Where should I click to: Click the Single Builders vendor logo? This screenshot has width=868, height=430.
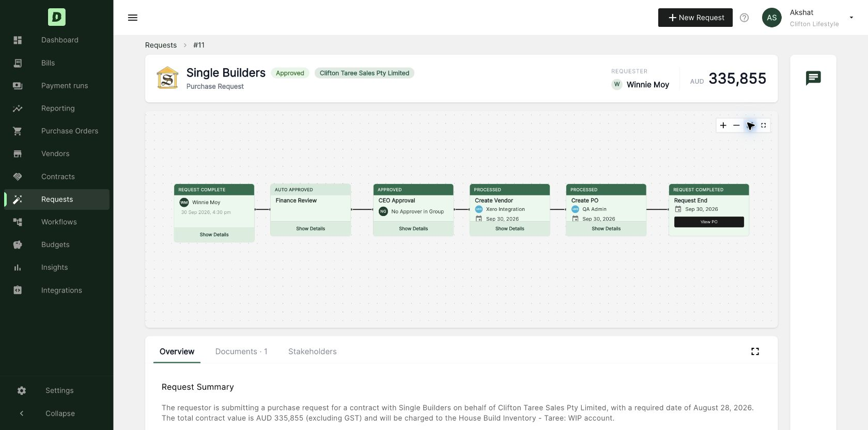167,78
